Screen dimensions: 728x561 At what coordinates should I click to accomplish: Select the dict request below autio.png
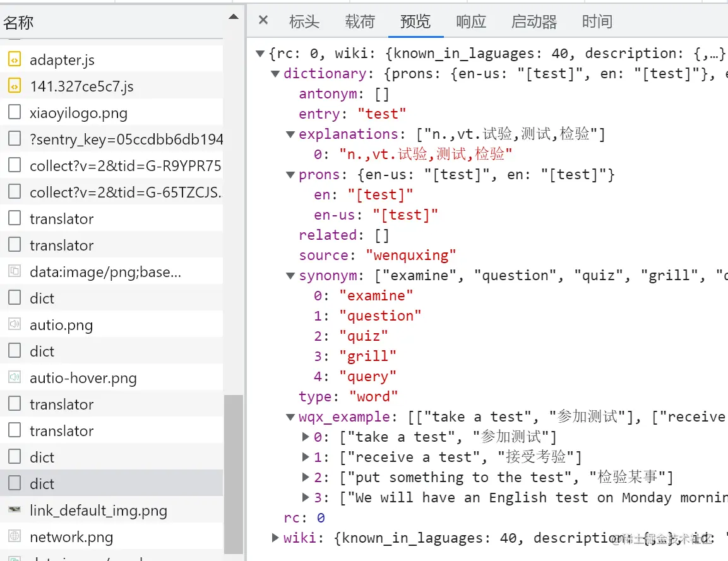(111, 351)
